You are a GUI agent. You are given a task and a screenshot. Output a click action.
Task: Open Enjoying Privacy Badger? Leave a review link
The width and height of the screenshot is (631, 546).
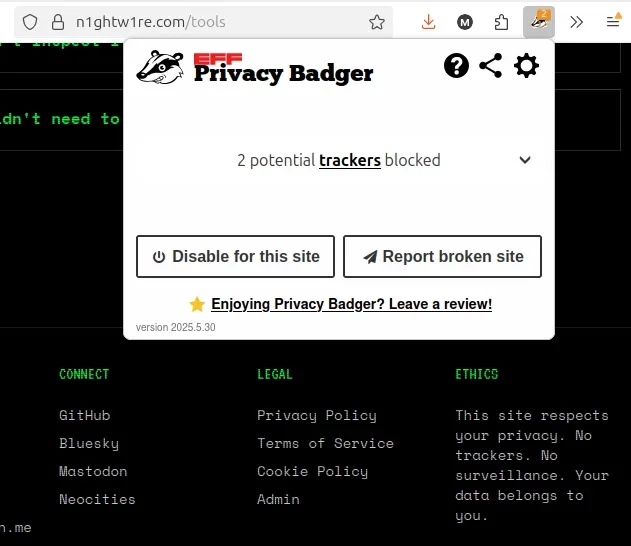point(351,304)
